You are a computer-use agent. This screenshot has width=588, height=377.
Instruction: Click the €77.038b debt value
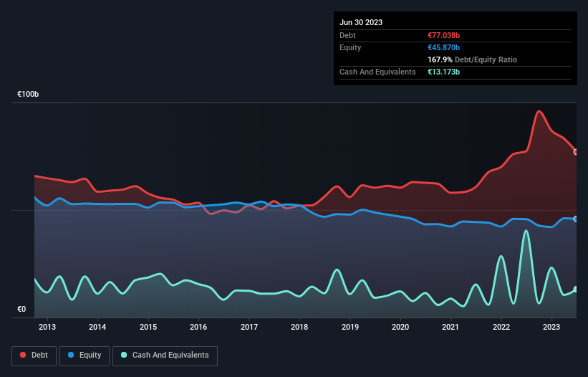click(x=443, y=35)
